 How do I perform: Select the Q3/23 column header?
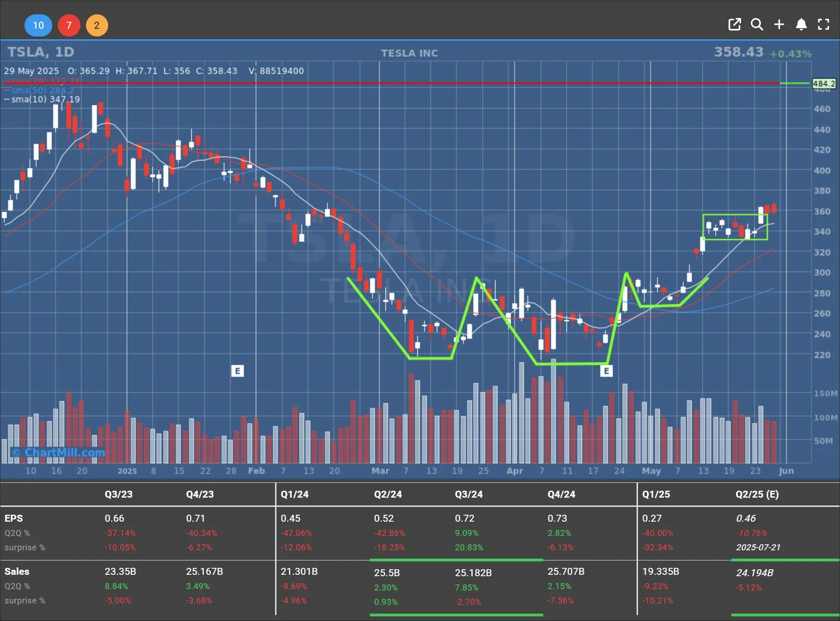[118, 494]
